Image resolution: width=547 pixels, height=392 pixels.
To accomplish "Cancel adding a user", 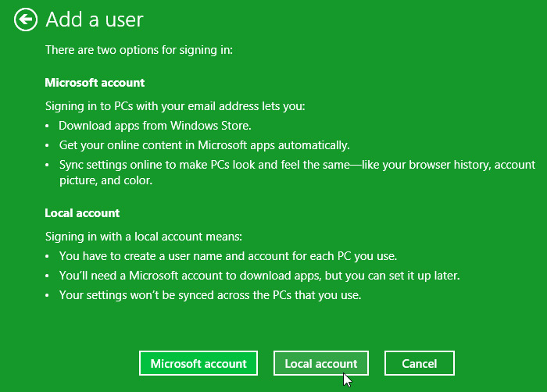I will pyautogui.click(x=420, y=364).
